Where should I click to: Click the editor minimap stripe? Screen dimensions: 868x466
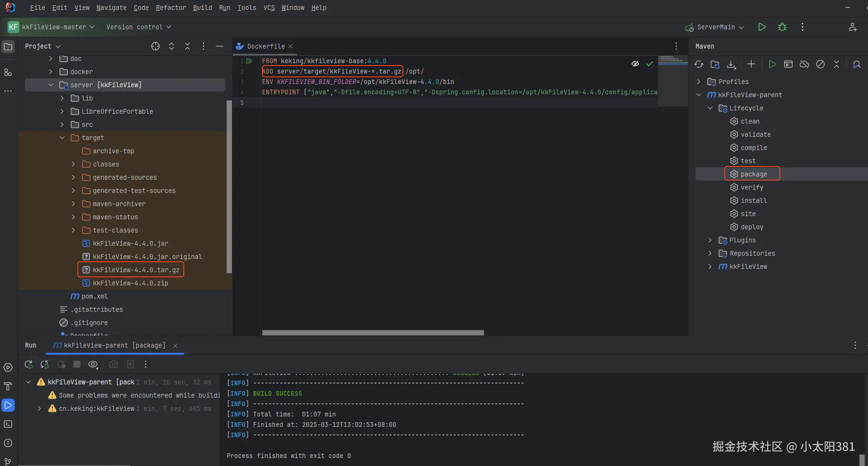(x=673, y=81)
